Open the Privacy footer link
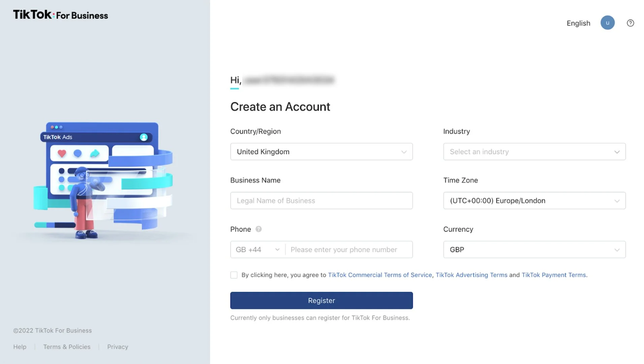Viewport: 644px width, 364px height. coord(118,347)
